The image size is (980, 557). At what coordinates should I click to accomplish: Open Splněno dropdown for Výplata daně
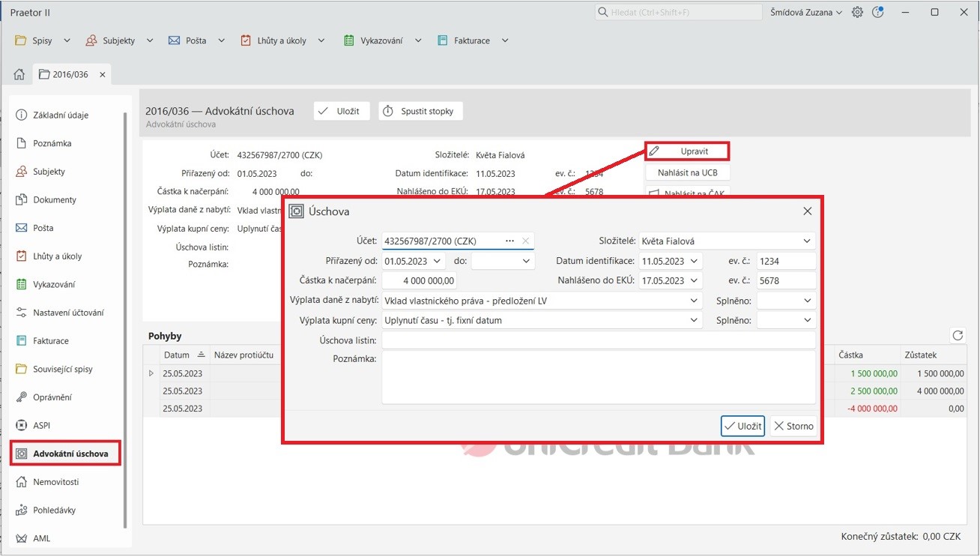(806, 301)
